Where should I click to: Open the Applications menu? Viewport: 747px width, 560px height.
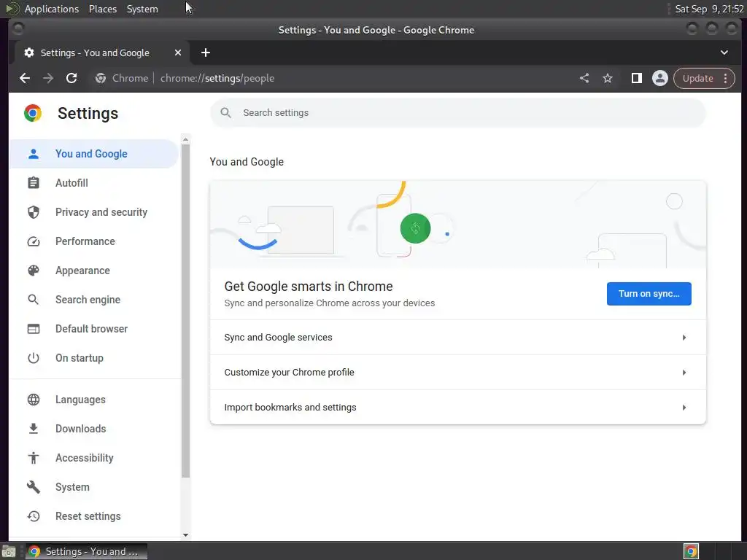(52, 9)
